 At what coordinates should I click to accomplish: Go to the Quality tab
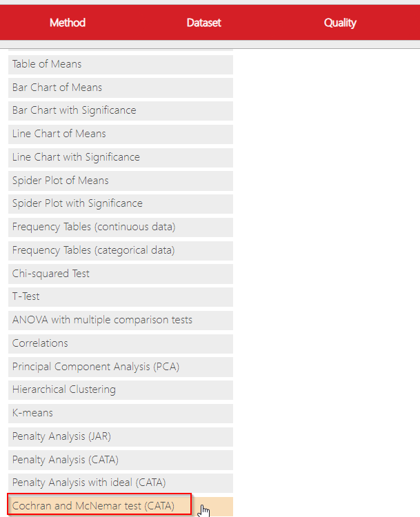pos(340,23)
